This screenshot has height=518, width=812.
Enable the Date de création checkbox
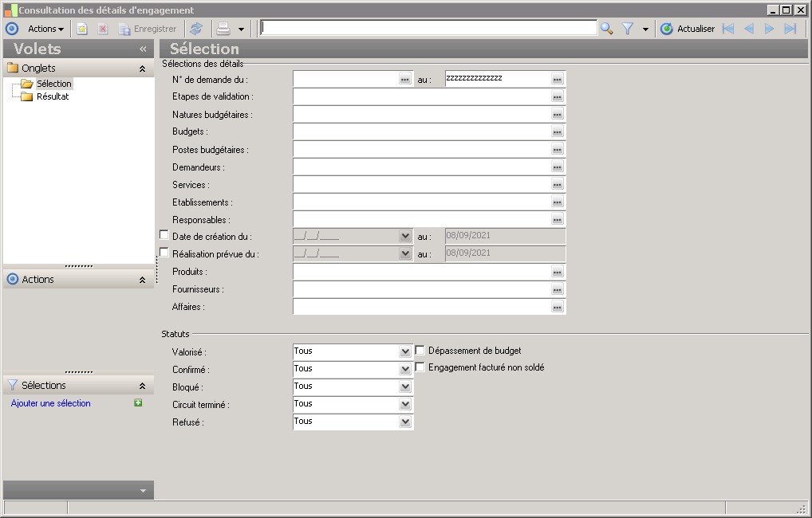[x=164, y=236]
